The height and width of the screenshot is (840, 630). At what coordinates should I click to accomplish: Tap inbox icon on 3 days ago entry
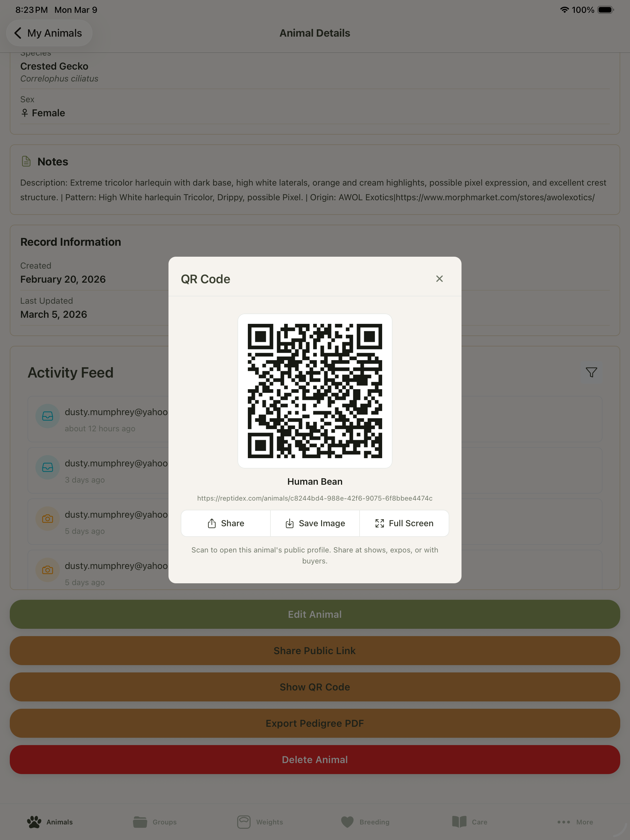48,468
